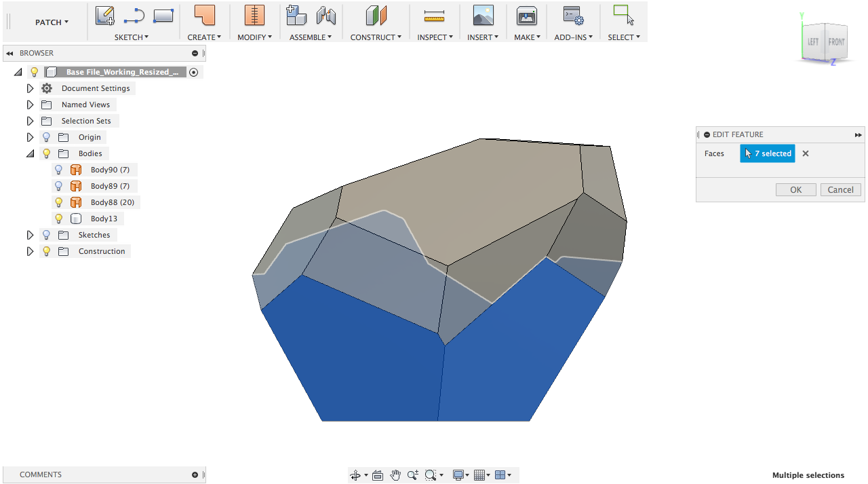This screenshot has height=484, width=868.
Task: Open the CONSTRUCT menu
Action: coord(376,37)
